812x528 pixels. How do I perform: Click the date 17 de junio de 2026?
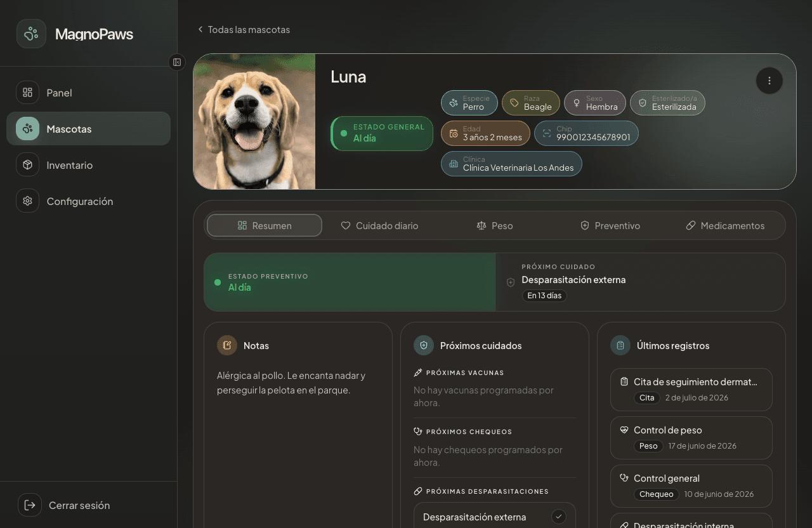point(702,446)
